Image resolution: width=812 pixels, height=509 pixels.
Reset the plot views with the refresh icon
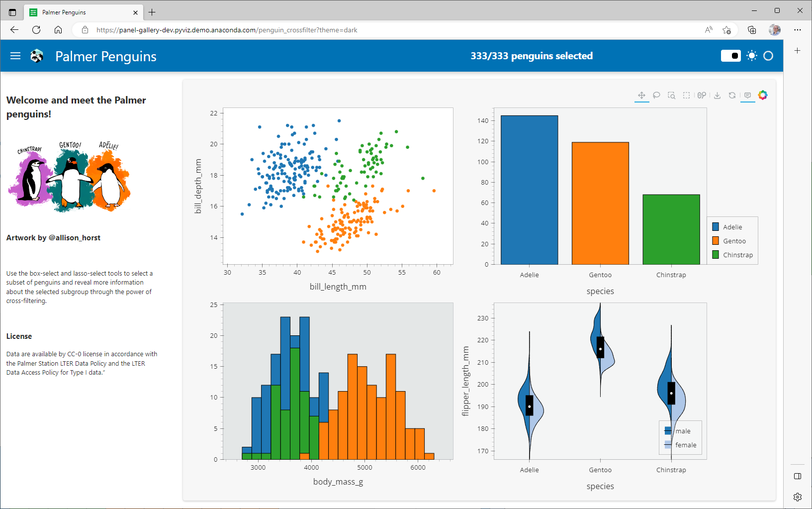tap(732, 95)
